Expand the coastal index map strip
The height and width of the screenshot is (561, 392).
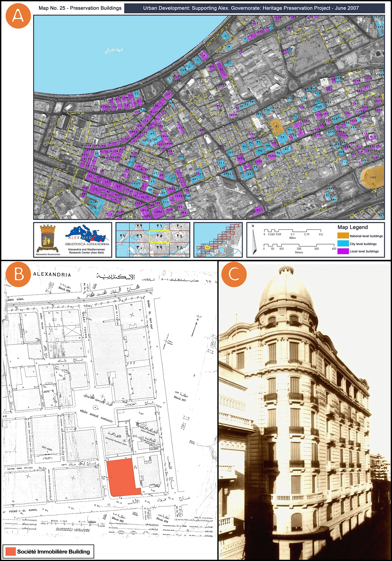point(218,241)
